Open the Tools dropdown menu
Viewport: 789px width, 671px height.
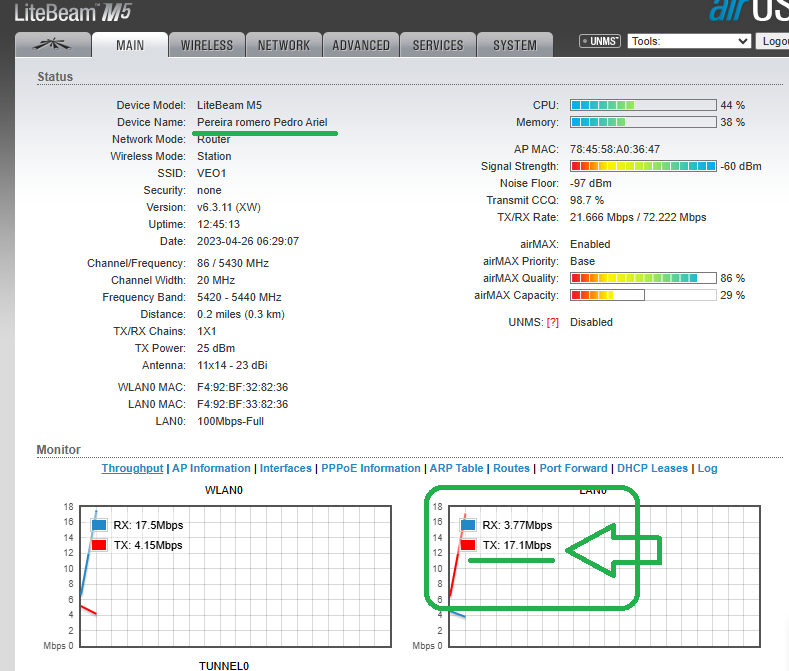(x=689, y=41)
